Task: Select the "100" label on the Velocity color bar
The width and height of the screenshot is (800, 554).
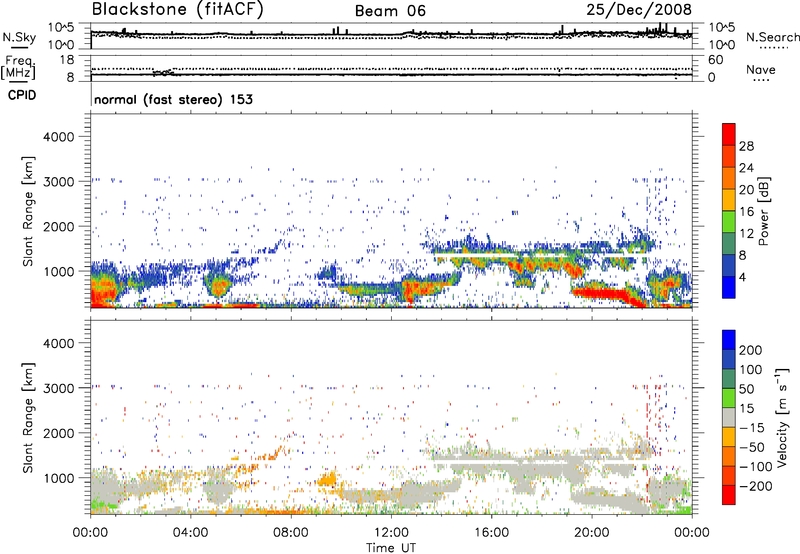Action: [x=750, y=370]
